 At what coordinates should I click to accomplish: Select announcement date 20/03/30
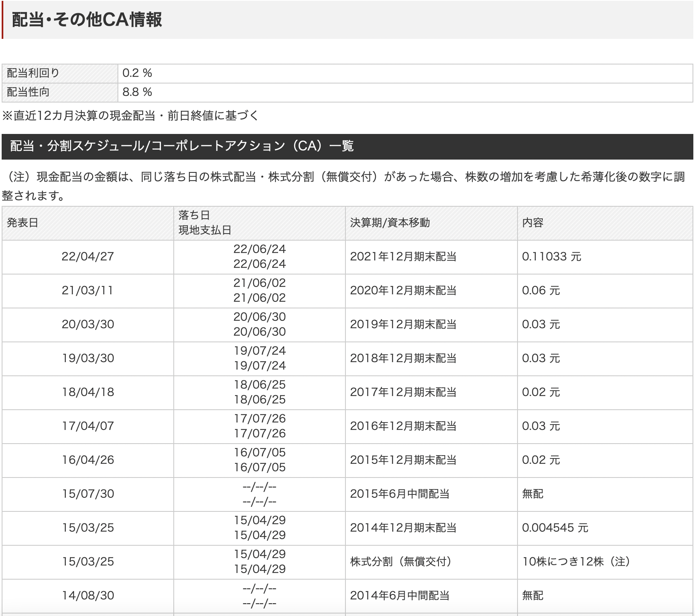(88, 325)
